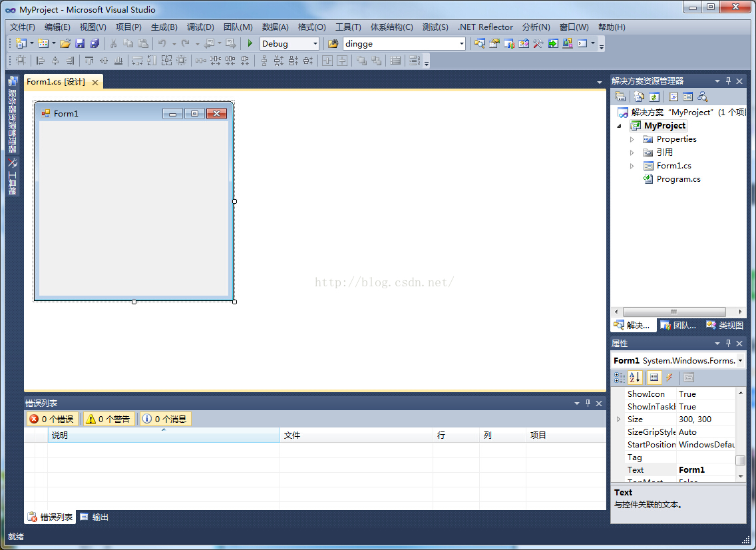
Task: Click the Add New Item toolbar icon
Action: (43, 43)
